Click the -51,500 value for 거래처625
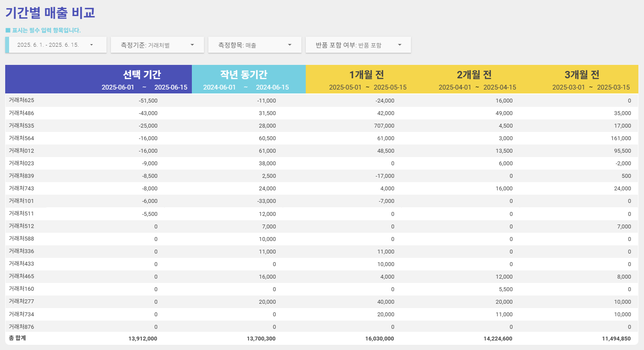644x350 pixels. pos(148,100)
